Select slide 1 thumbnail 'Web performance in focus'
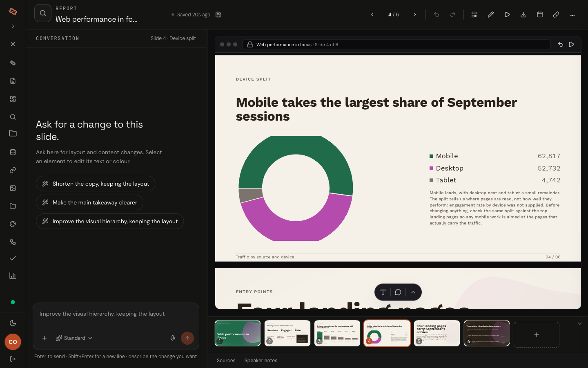588x368 pixels. coord(238,333)
